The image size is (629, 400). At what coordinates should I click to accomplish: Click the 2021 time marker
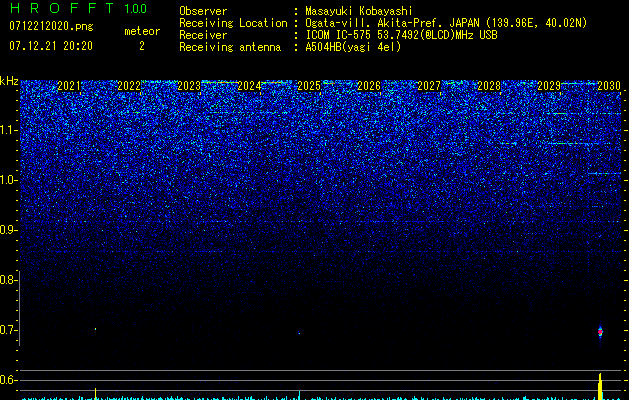click(x=69, y=86)
